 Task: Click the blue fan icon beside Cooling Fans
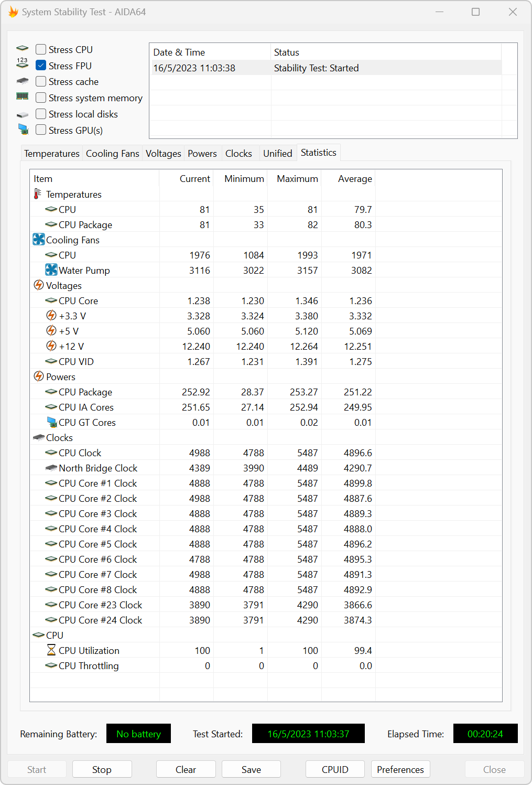[x=39, y=240]
